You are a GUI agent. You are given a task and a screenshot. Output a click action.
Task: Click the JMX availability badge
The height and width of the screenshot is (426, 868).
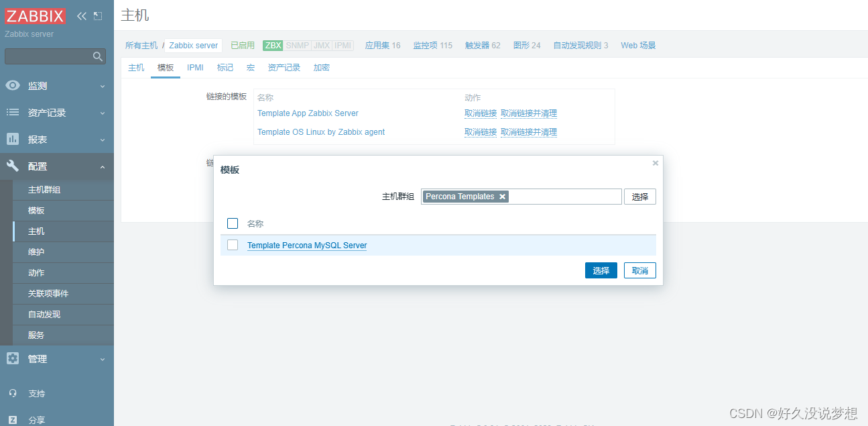(x=322, y=46)
